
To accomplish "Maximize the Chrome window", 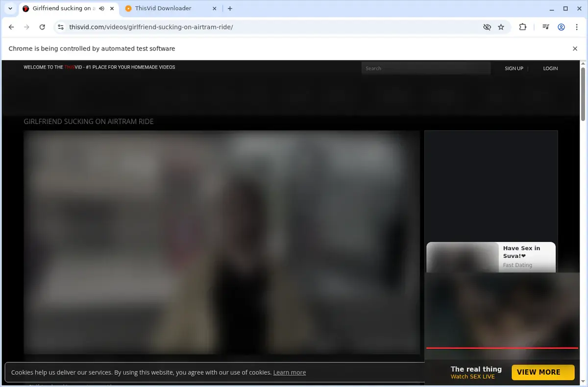I will [565, 8].
